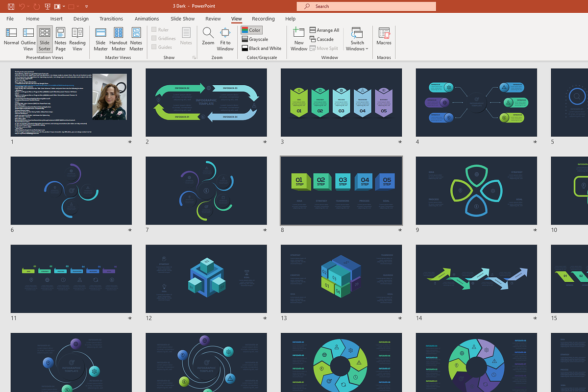Open the File menu

coord(10,19)
